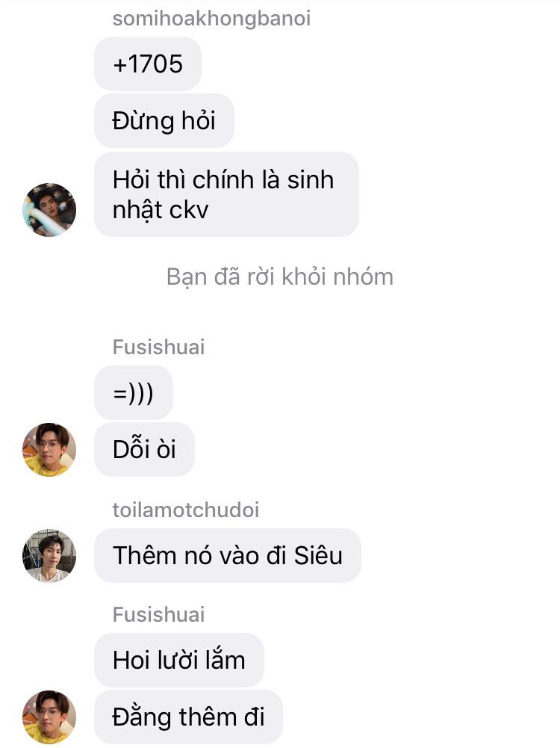The height and width of the screenshot is (748, 560).
Task: Tap toilamotchudoi's avatar photo
Action: tap(49, 555)
